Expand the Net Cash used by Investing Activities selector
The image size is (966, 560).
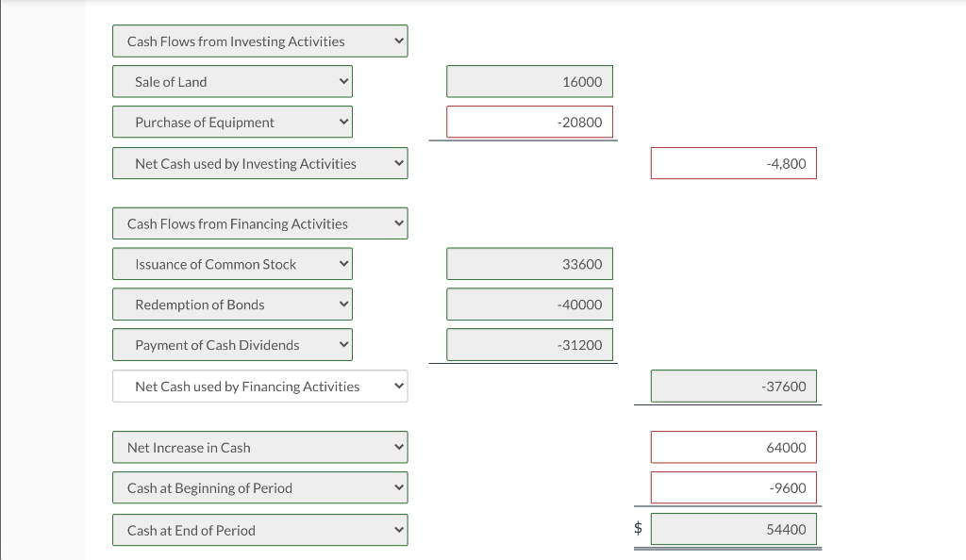pyautogui.click(x=259, y=163)
